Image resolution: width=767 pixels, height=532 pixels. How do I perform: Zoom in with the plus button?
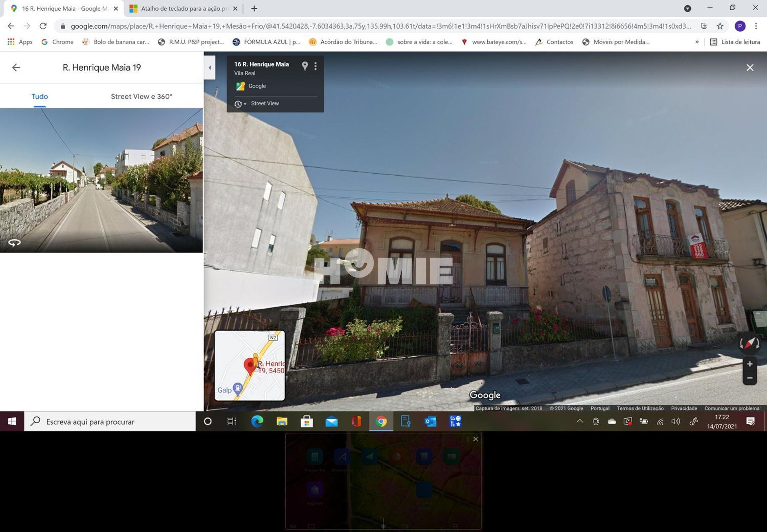(x=750, y=364)
